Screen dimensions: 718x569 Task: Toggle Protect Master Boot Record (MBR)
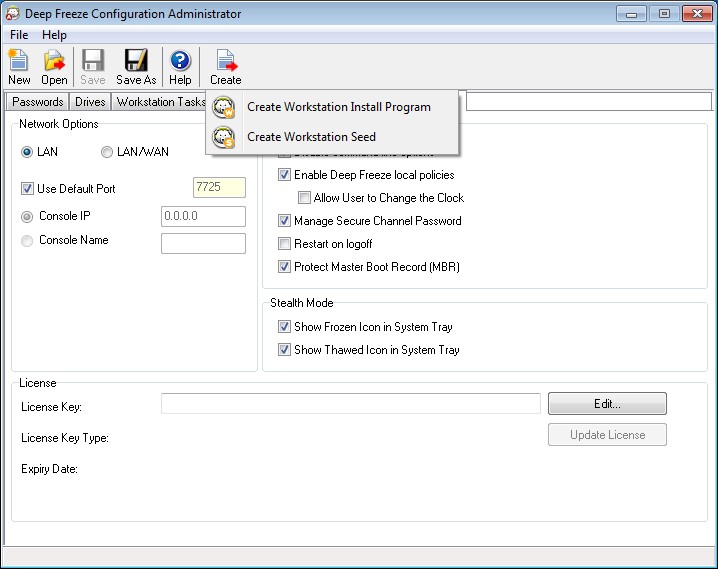pos(284,267)
